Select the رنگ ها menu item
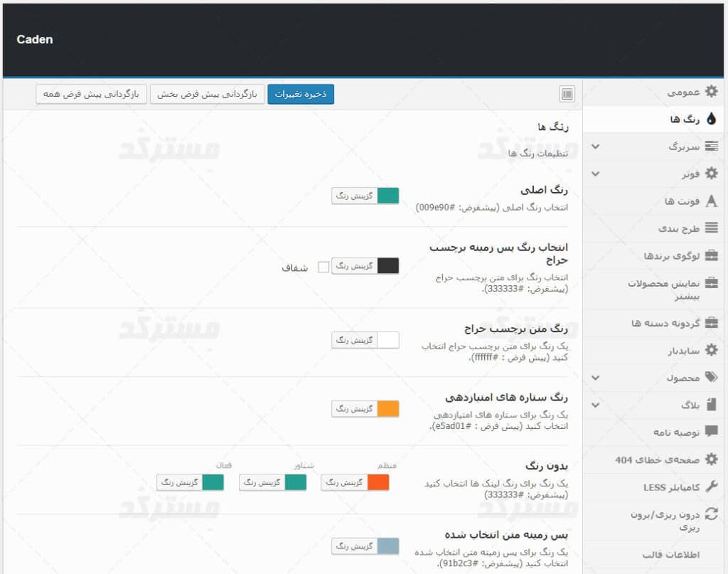The image size is (728, 574). [x=653, y=119]
